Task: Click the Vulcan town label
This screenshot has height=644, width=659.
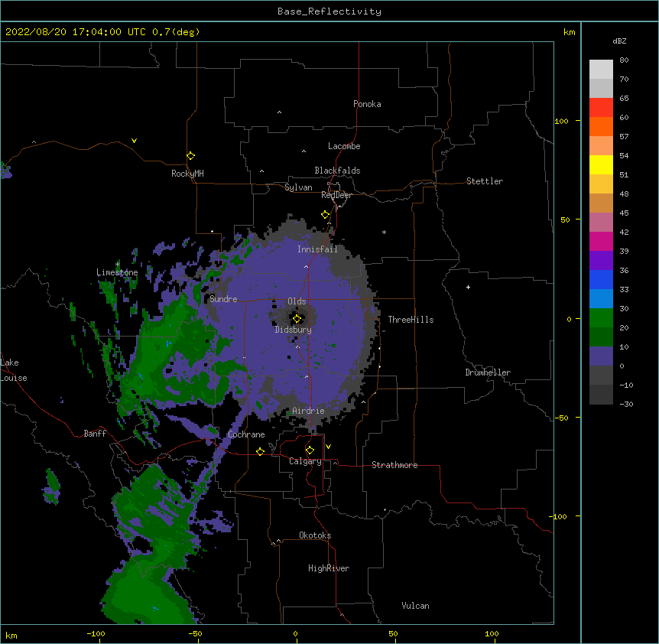Action: [415, 606]
